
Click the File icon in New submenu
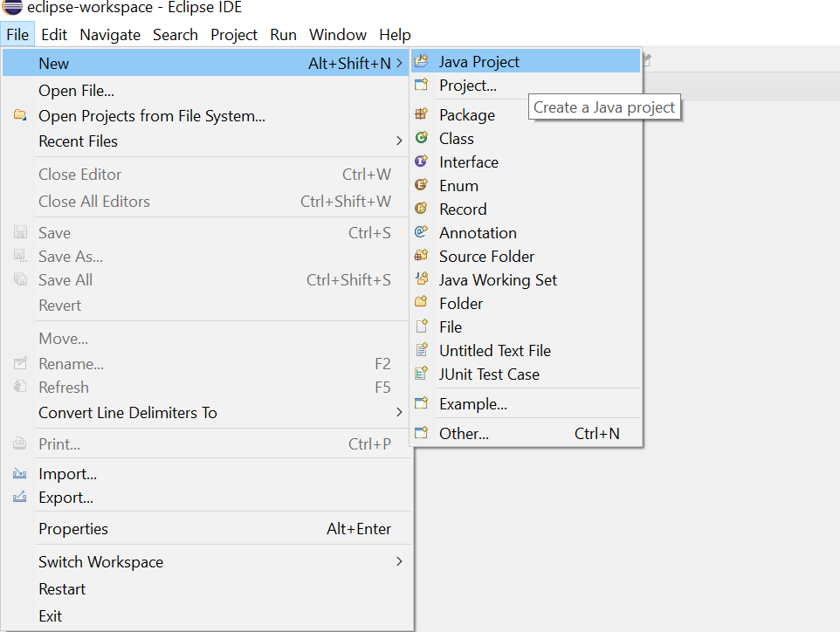point(422,326)
